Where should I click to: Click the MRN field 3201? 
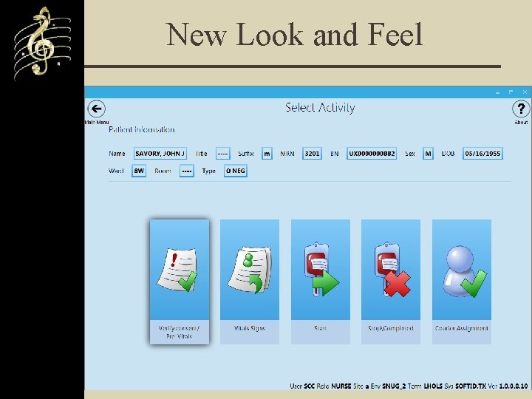[x=312, y=154]
